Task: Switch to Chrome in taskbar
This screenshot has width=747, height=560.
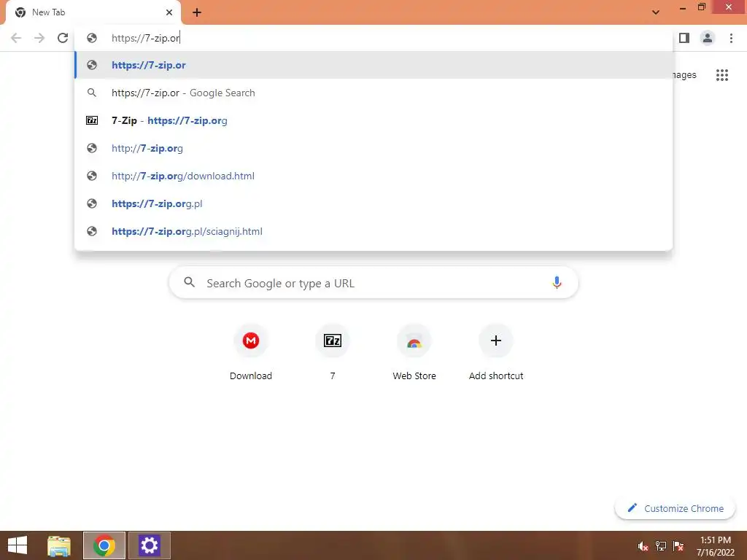Action: point(104,545)
